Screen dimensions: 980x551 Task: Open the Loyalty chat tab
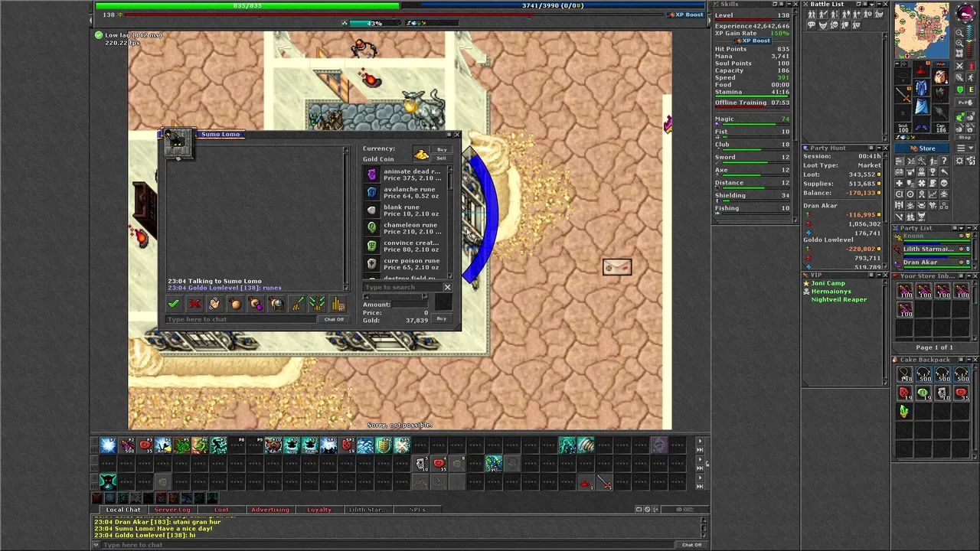coord(319,509)
